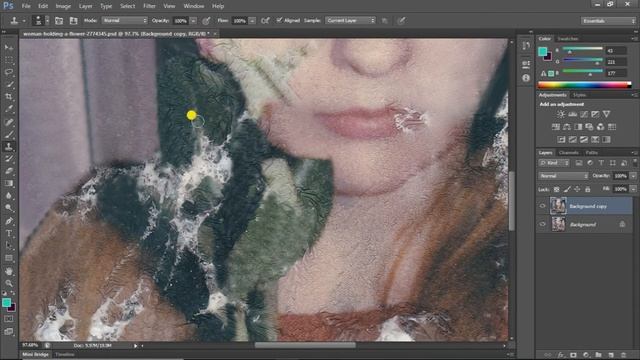Hide the Background layer
This screenshot has width=640, height=360.
(542, 224)
